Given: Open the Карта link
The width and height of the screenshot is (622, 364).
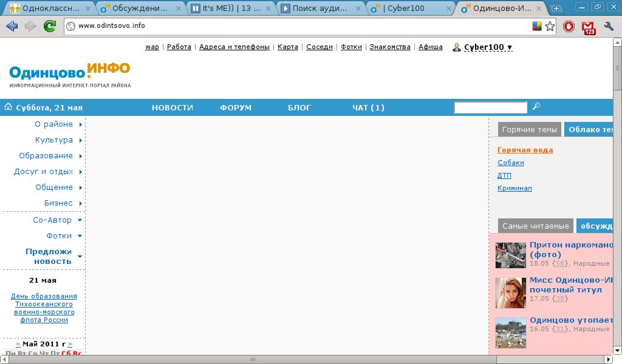Looking at the screenshot, I should tap(287, 47).
